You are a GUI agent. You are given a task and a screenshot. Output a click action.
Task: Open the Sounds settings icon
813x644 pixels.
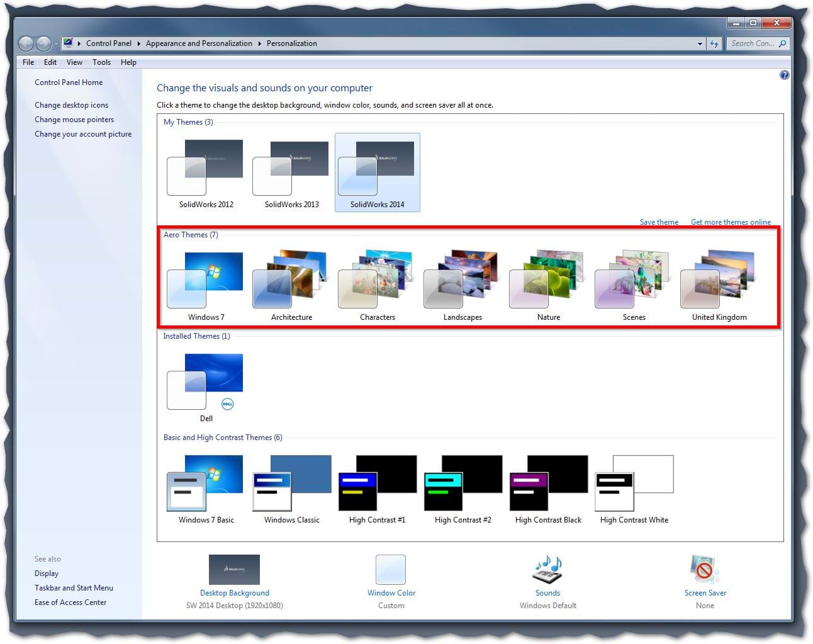point(547,570)
